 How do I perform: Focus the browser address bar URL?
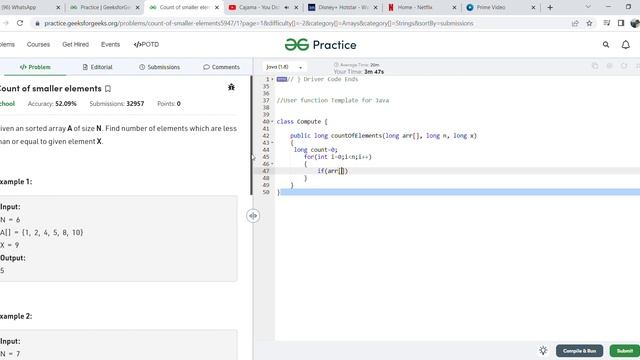pyautogui.click(x=259, y=23)
